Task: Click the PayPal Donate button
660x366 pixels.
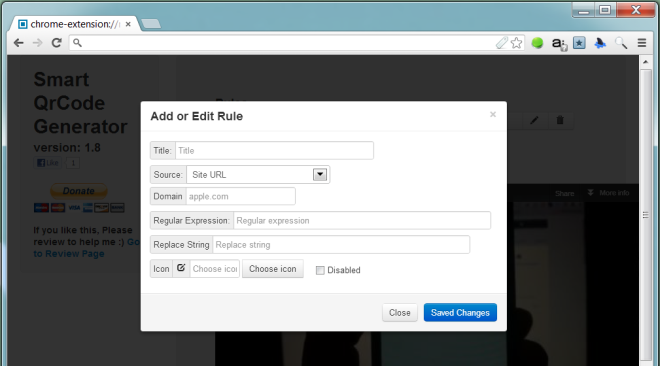Action: click(x=79, y=191)
